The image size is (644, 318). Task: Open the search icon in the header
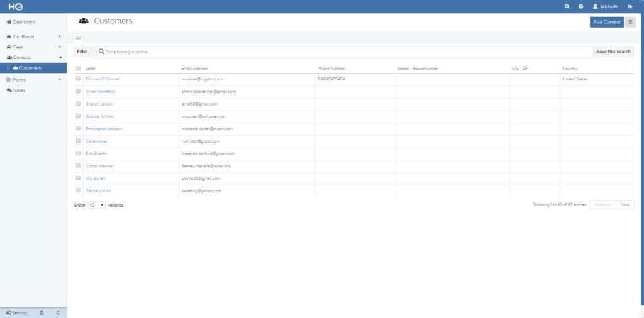click(567, 6)
